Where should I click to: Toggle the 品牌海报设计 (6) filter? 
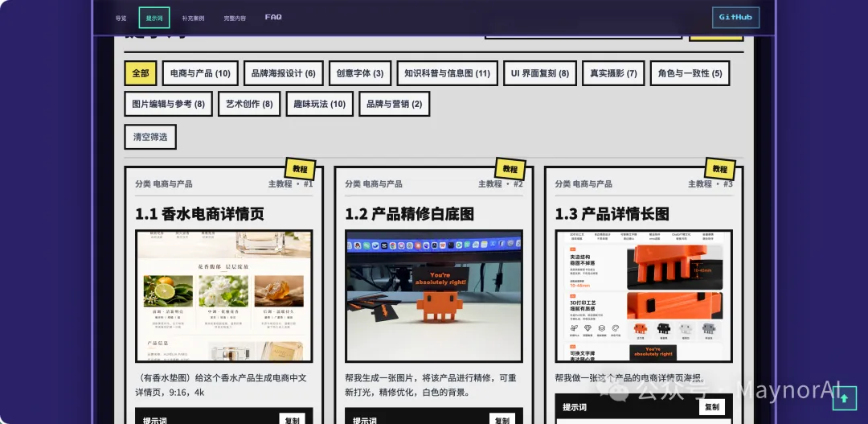283,73
